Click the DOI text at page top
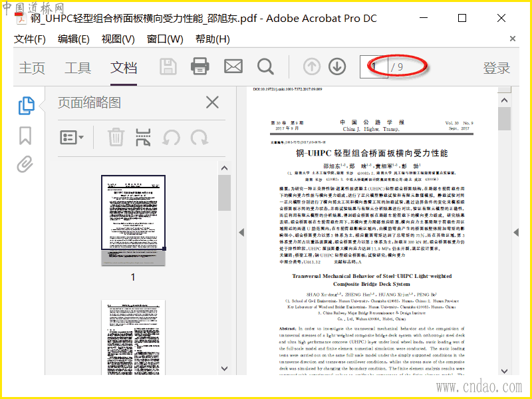The width and height of the screenshot is (532, 399). [287, 89]
